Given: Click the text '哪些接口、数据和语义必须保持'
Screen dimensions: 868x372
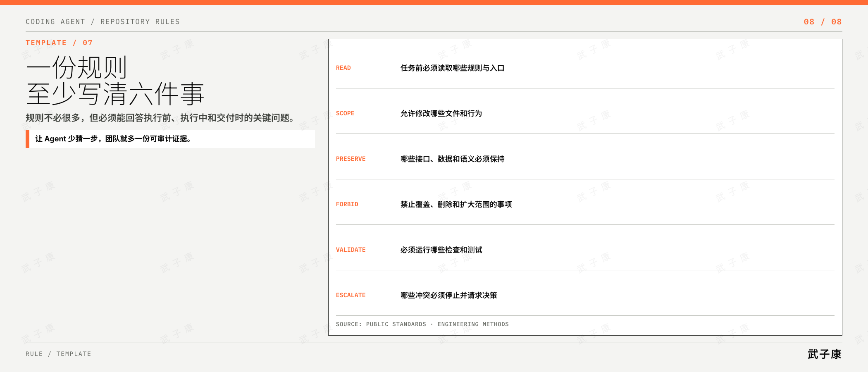Looking at the screenshot, I should coord(452,159).
